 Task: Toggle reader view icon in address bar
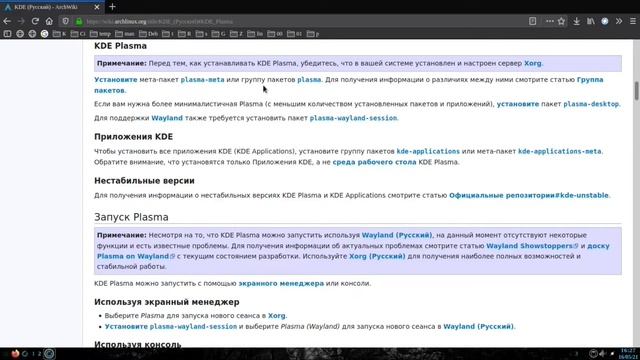[x=532, y=21]
